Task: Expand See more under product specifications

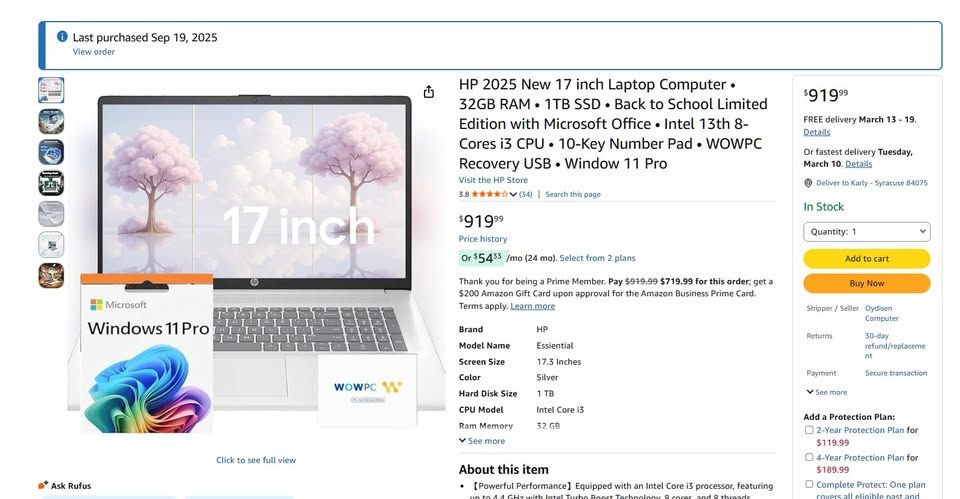Action: 482,441
